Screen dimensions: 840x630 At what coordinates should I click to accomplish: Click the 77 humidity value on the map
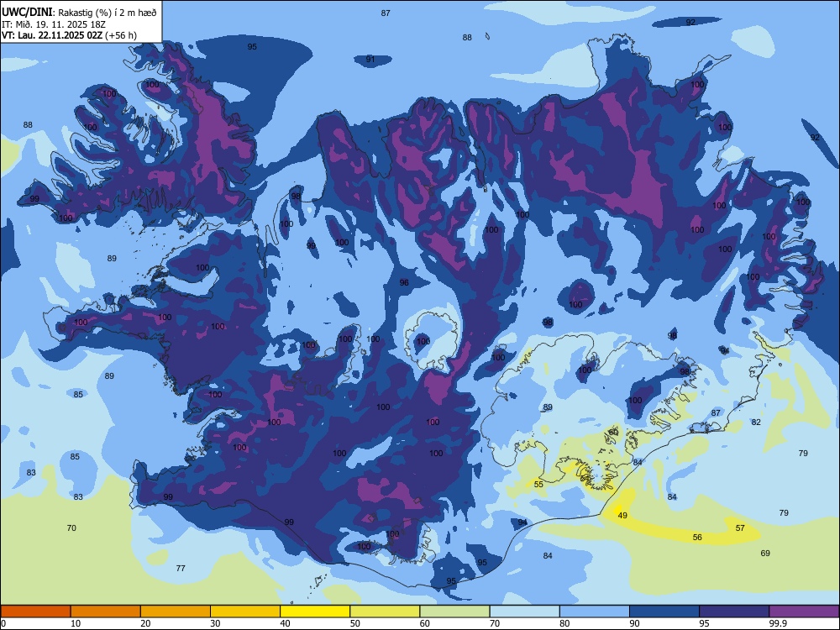pos(181,568)
